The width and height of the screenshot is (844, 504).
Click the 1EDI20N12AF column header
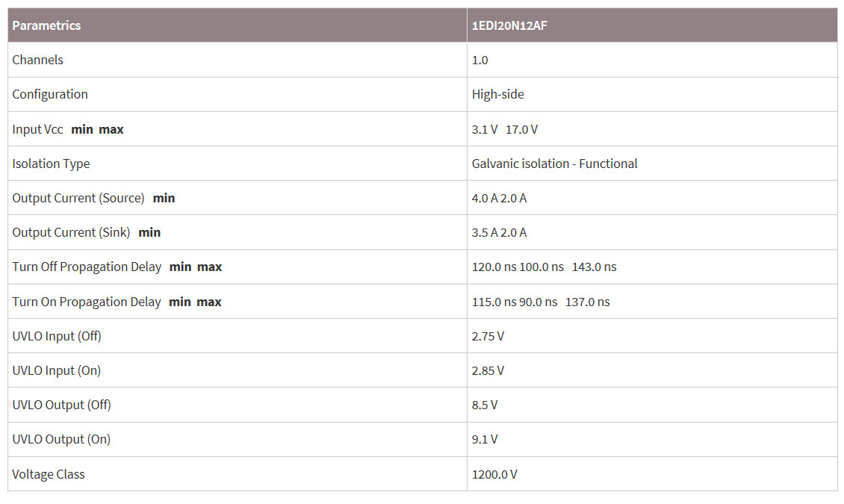pyautogui.click(x=505, y=25)
